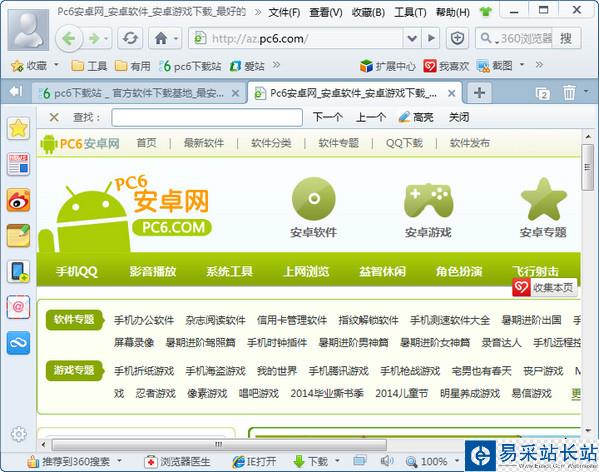Click the horizontal scrollbar thumb
599x472 pixels.
[x=219, y=444]
